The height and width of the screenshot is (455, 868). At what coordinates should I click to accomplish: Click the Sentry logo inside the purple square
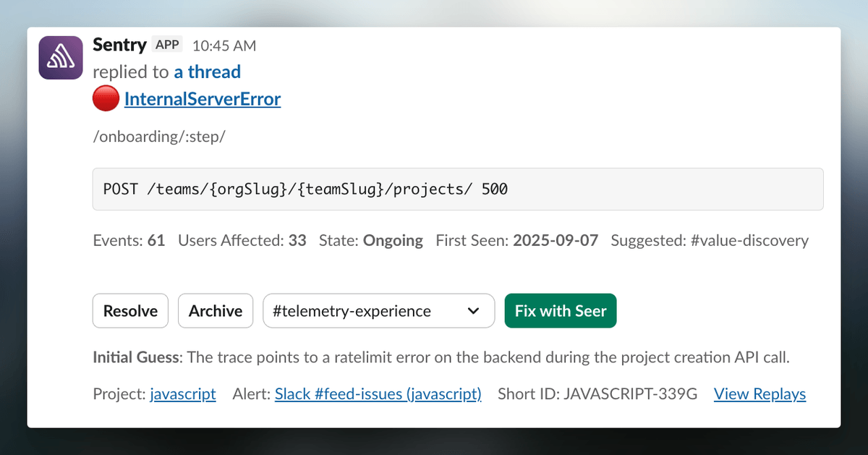tap(60, 57)
